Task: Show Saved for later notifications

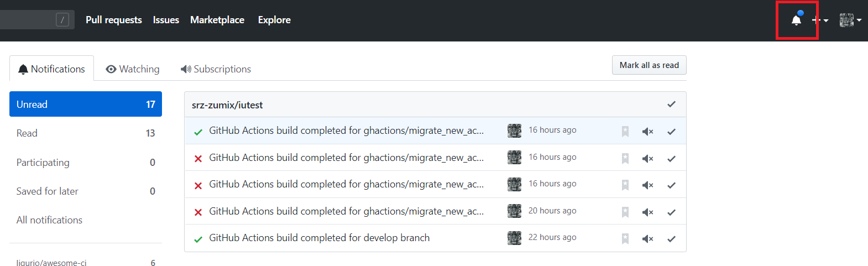Action: (x=86, y=191)
